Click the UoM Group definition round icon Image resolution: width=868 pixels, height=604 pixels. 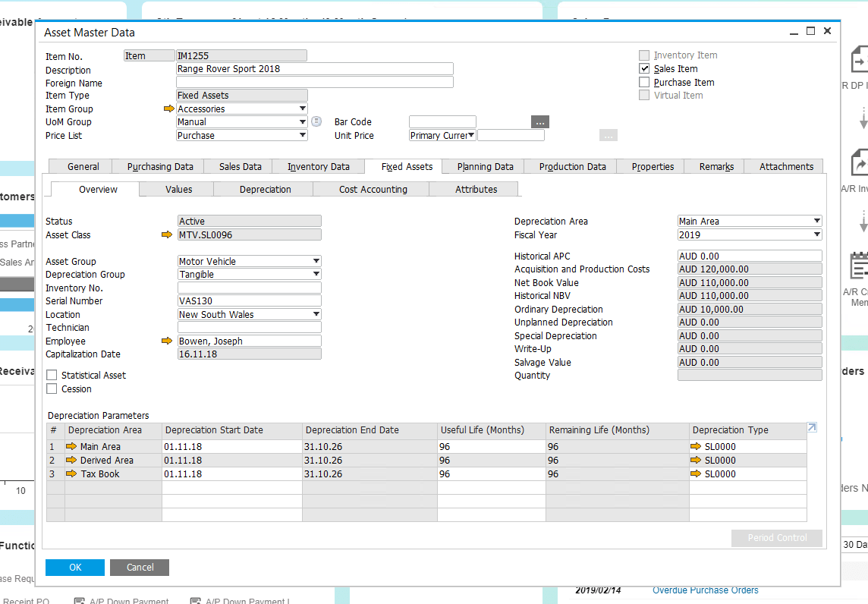(x=316, y=121)
